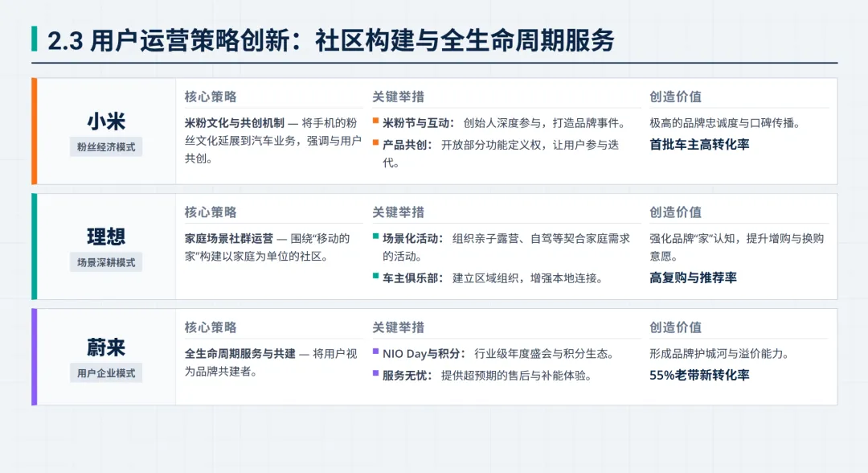
Task: Click 关键举措 heading in the 小米 row
Action: coord(398,97)
